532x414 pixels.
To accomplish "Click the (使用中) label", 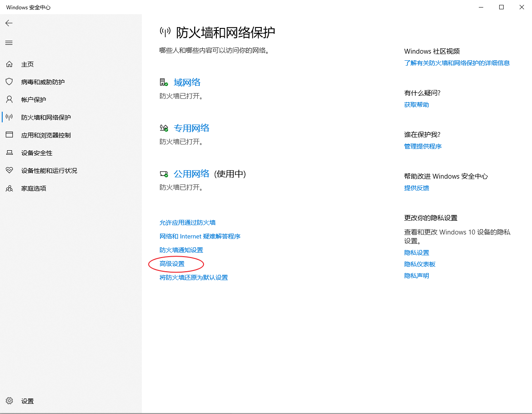I will (x=230, y=174).
